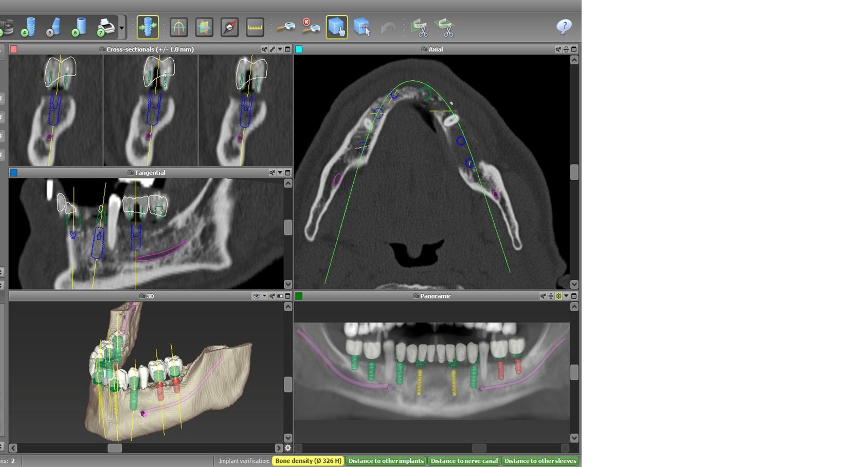868x467 pixels.
Task: Click the 3D view title camera icon
Action: 142,296
